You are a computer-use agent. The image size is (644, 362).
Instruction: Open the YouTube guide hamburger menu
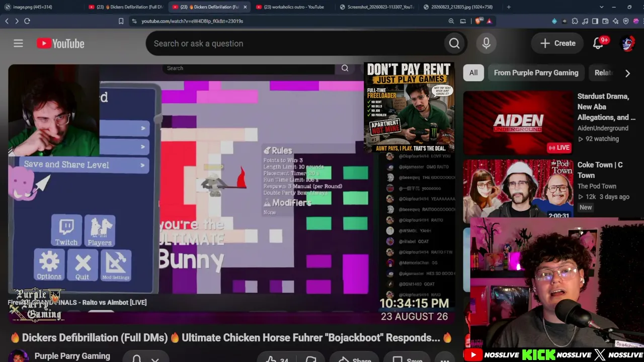[18, 44]
